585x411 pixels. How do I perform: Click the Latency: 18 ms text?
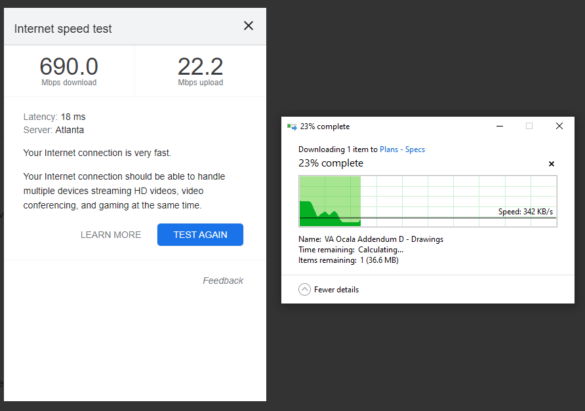(x=54, y=117)
